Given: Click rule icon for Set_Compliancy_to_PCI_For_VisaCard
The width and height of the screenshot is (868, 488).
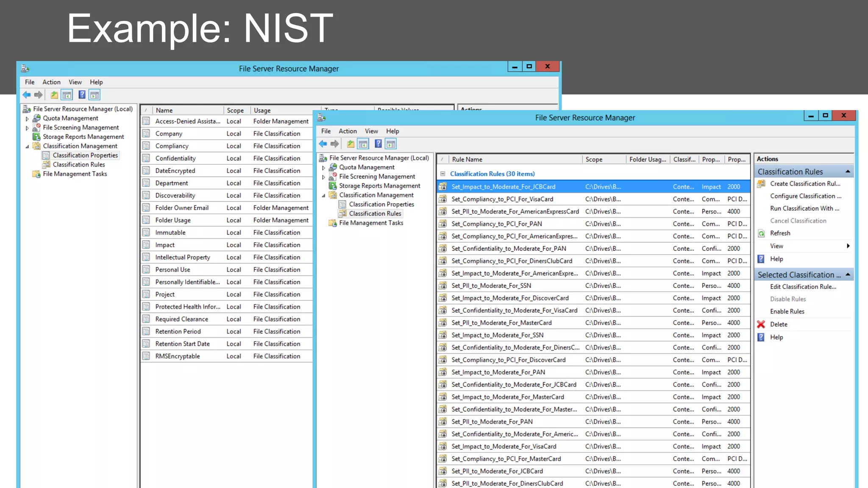Looking at the screenshot, I should pyautogui.click(x=443, y=199).
